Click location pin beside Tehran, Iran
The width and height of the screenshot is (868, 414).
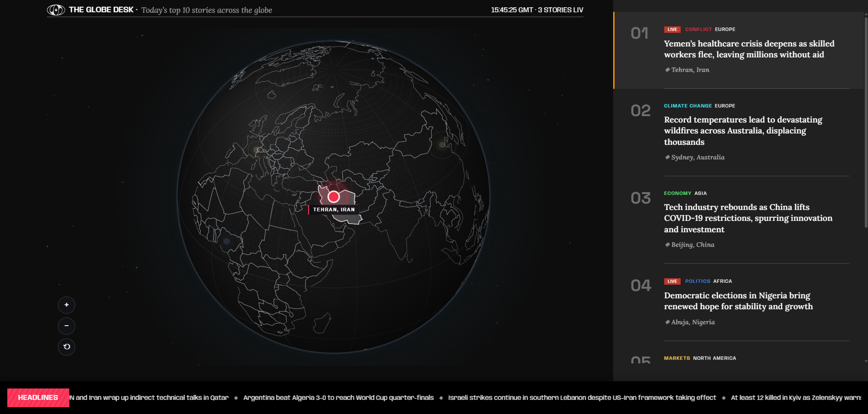pos(667,70)
